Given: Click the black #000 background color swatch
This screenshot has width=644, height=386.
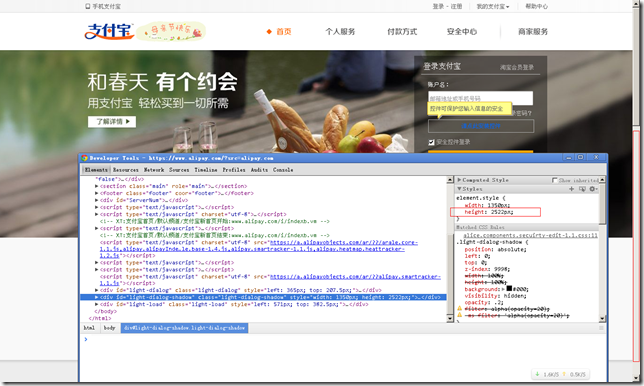Looking at the screenshot, I should pos(509,289).
